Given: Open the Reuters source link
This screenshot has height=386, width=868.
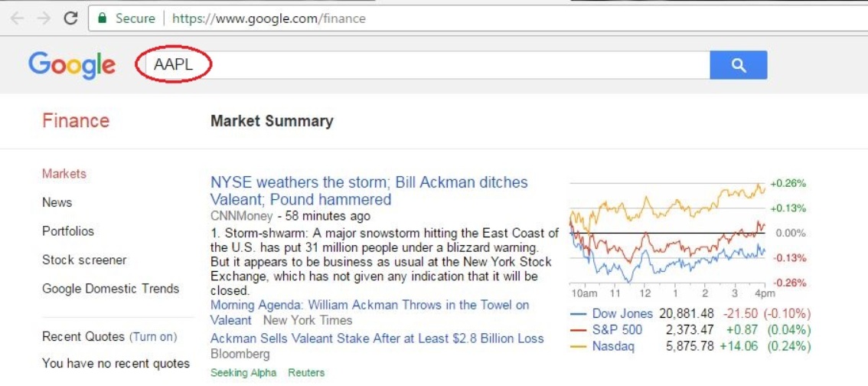Looking at the screenshot, I should 306,373.
